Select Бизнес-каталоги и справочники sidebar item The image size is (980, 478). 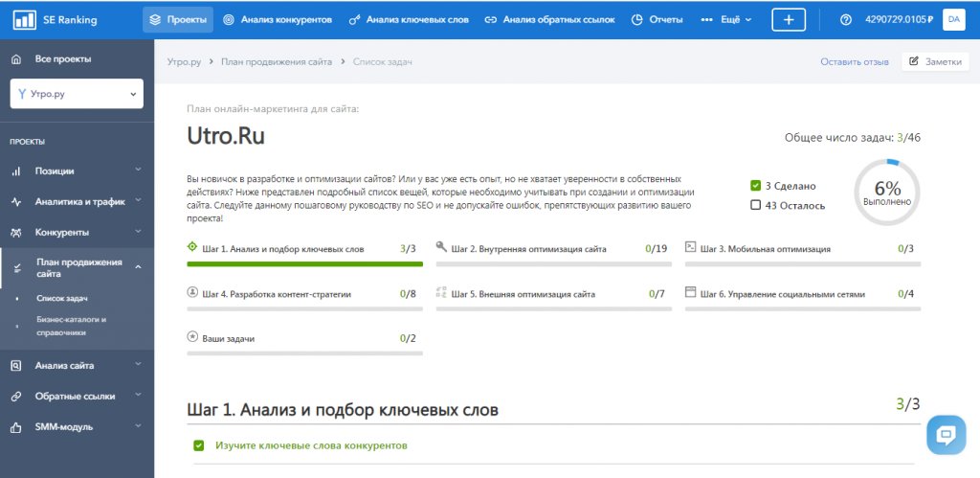pyautogui.click(x=72, y=326)
